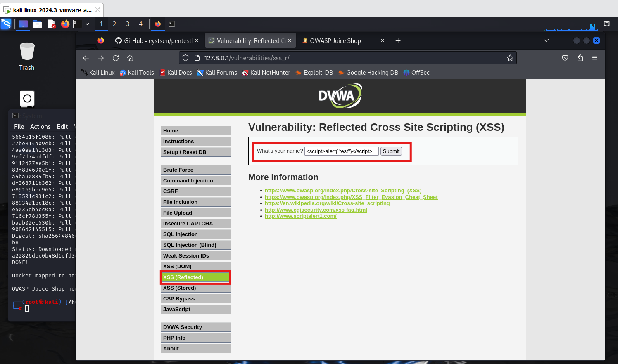Screen dimensions: 618x364
Task: Open Setup / Reset DB page
Action: coord(195,152)
